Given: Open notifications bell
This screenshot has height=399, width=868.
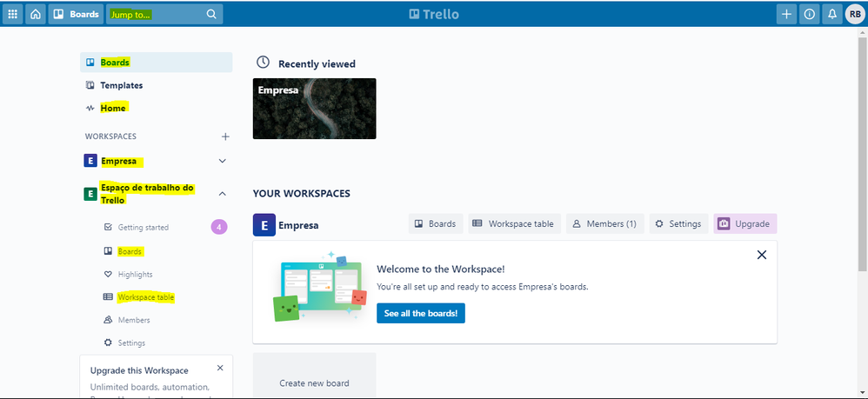Looking at the screenshot, I should pyautogui.click(x=832, y=15).
